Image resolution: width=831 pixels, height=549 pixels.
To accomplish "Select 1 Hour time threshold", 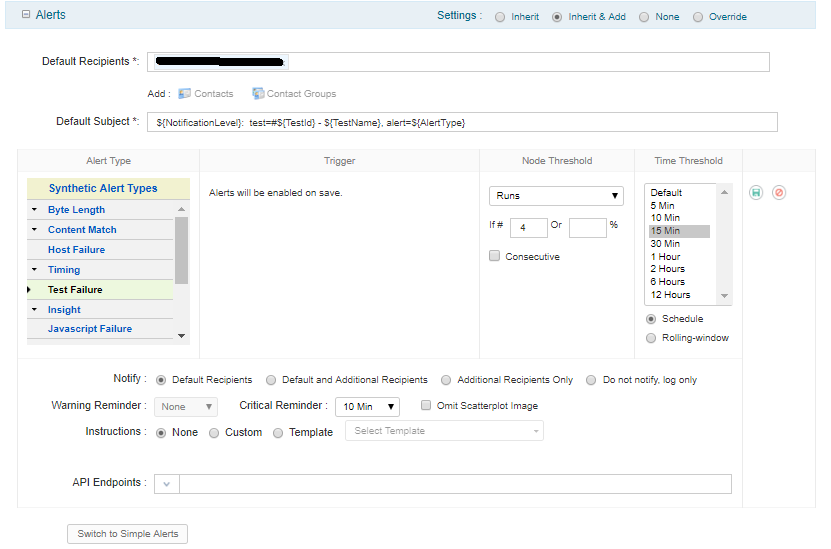I will [679, 256].
